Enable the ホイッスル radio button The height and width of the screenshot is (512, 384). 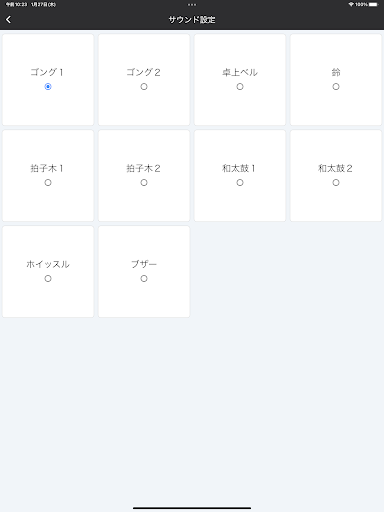coord(48,279)
